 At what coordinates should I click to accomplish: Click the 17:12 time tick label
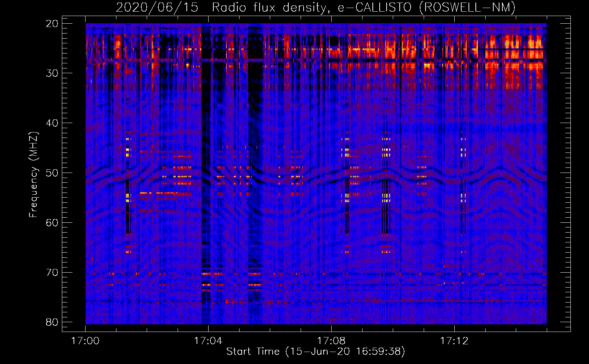(454, 341)
